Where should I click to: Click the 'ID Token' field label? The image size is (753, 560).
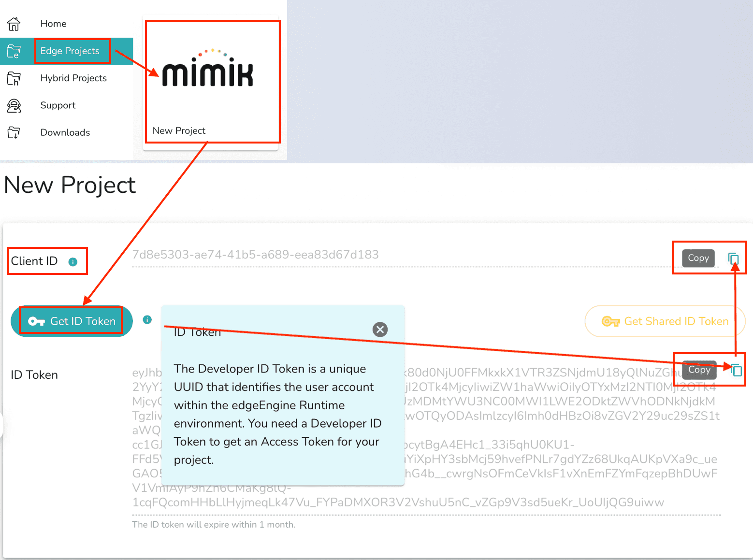[x=34, y=375]
